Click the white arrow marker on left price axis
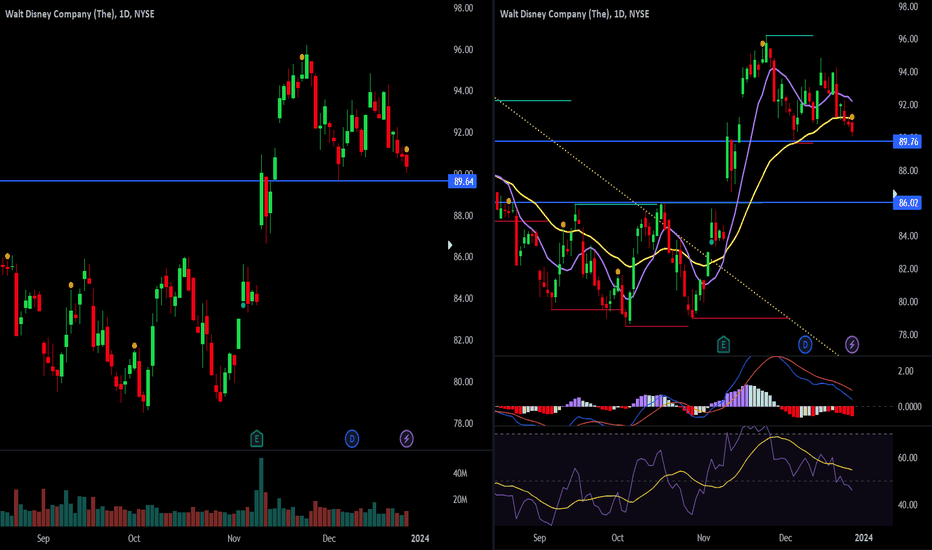The height and width of the screenshot is (550, 932). pyautogui.click(x=450, y=245)
